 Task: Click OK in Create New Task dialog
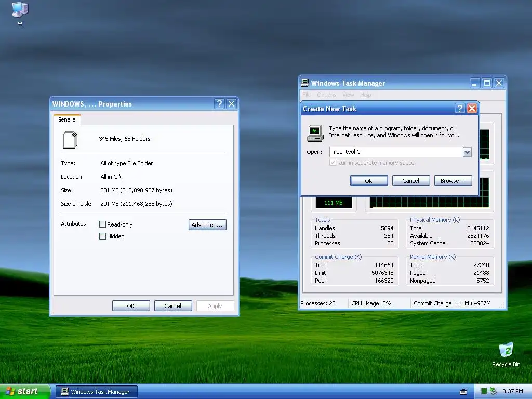[369, 181]
